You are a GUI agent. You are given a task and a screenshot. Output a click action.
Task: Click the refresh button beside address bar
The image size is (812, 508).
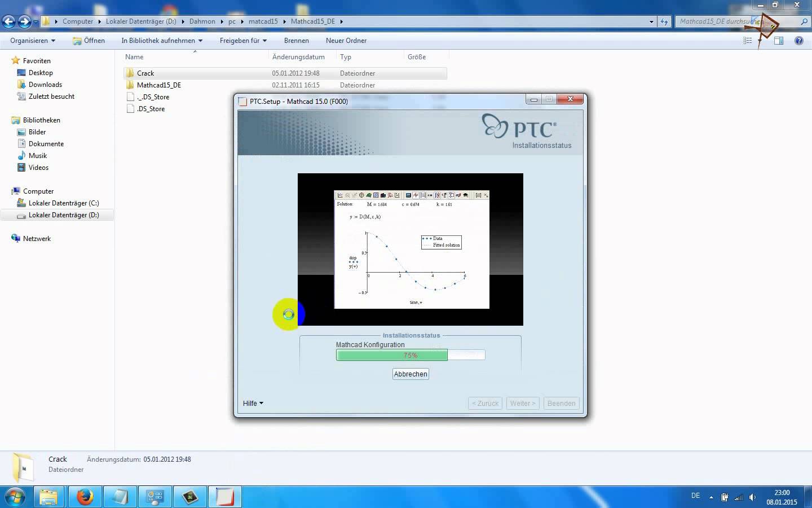[665, 21]
